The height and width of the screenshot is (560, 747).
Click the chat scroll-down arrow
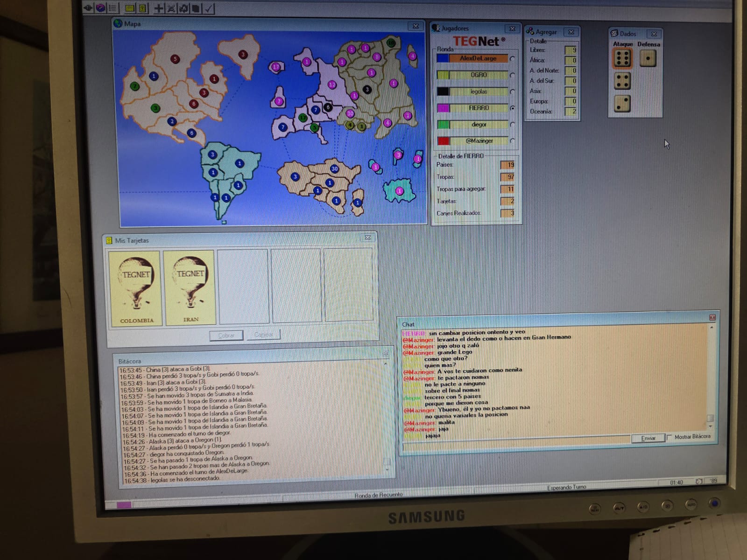pyautogui.click(x=711, y=426)
